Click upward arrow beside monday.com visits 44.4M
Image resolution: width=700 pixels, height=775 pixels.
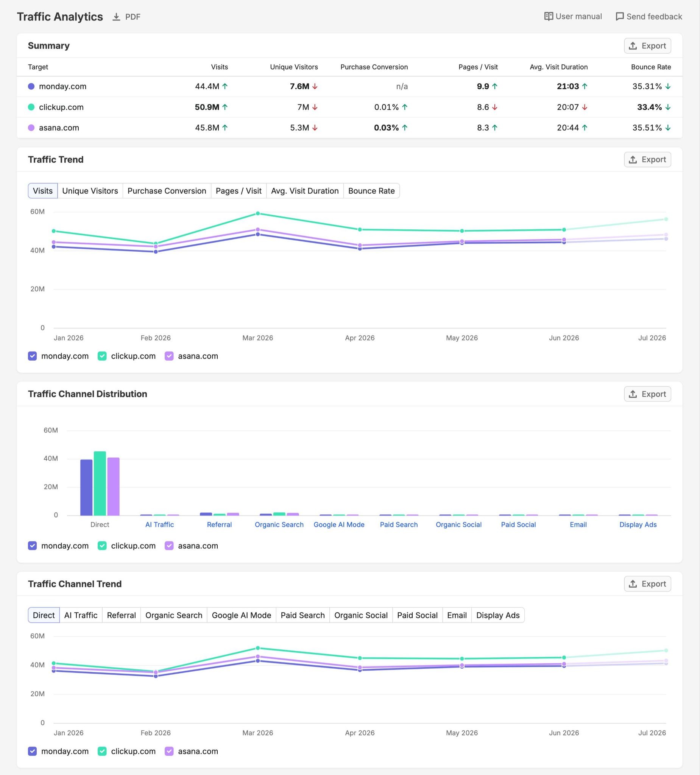(225, 86)
